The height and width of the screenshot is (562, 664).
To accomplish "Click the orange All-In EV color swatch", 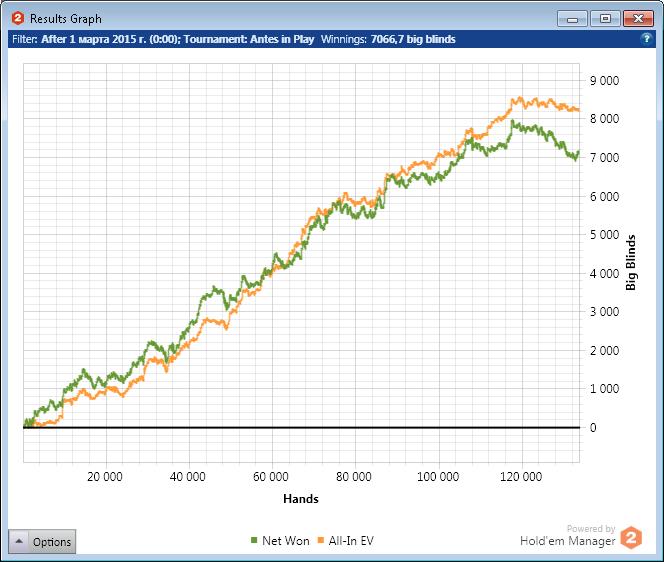I will 321,540.
